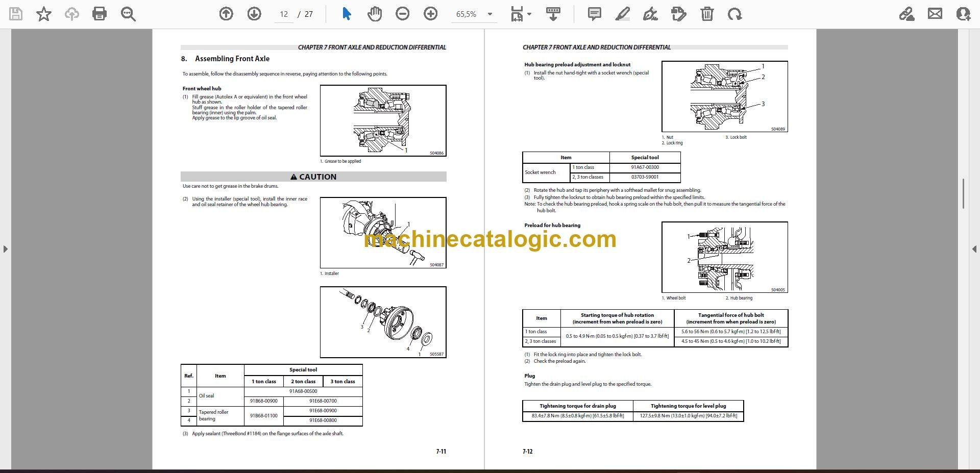The image size is (980, 473).
Task: Click the installer diagram 504087
Action: click(x=383, y=233)
